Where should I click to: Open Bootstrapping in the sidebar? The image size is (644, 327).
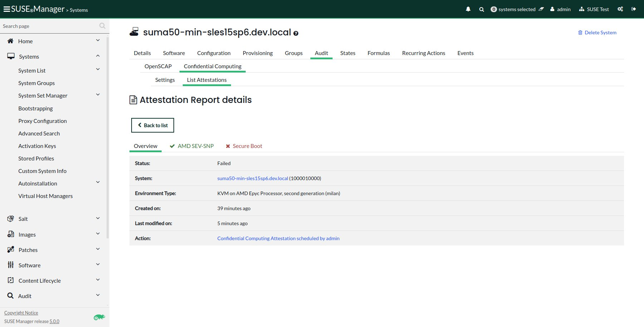[x=35, y=108]
